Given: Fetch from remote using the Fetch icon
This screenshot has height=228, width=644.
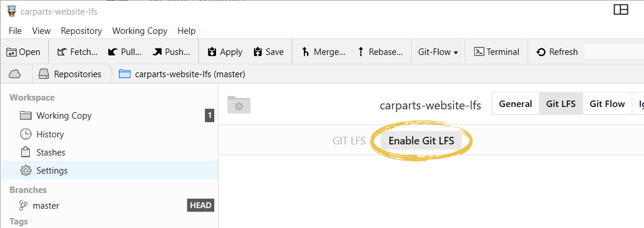Looking at the screenshot, I should [x=62, y=52].
